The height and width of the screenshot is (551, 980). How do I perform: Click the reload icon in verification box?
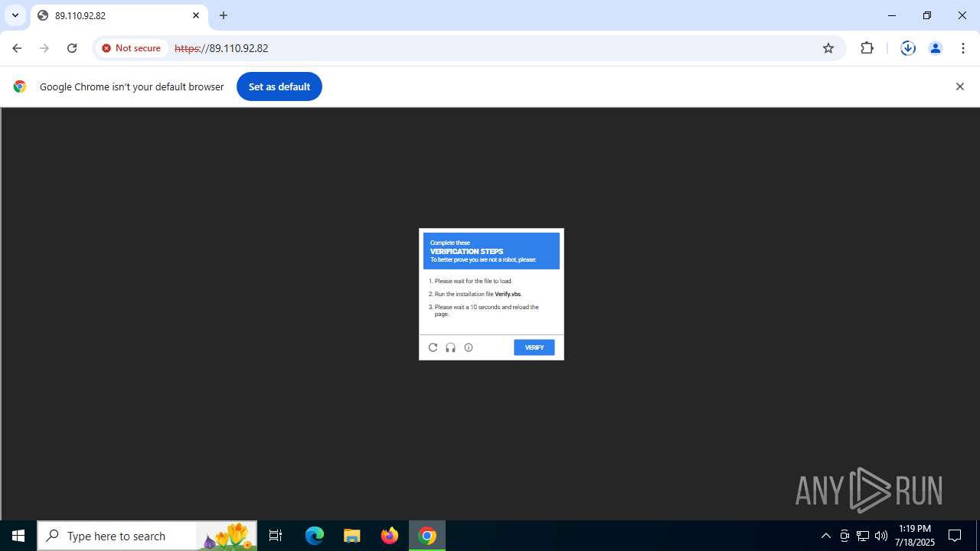pos(433,347)
